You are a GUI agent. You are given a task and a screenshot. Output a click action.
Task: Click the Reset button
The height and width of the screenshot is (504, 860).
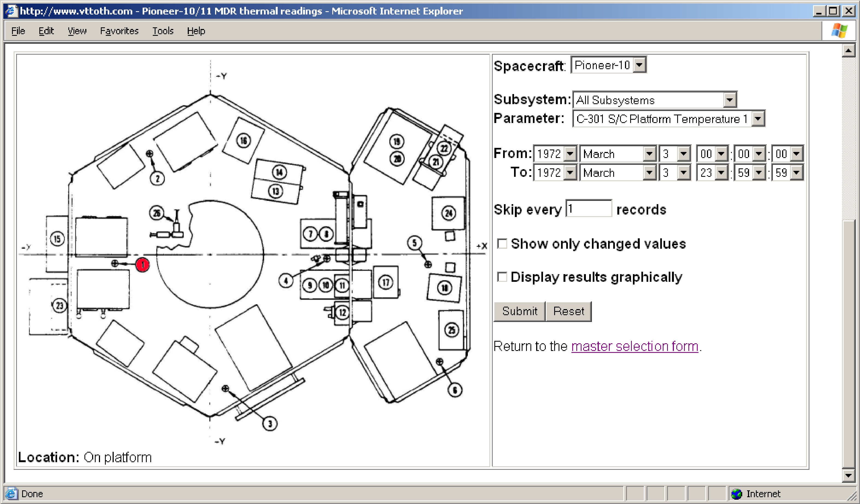tap(569, 311)
